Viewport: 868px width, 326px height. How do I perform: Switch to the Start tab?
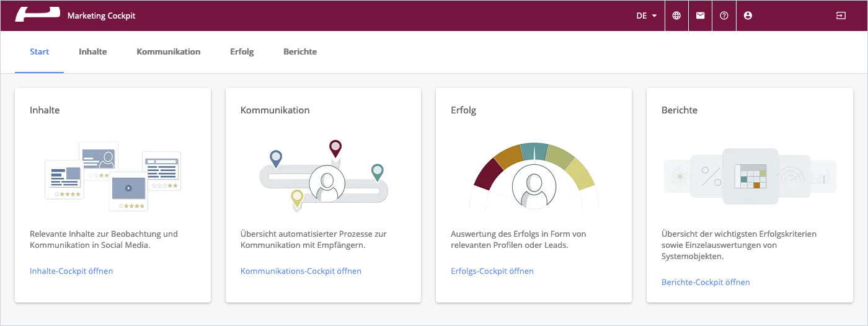[40, 52]
